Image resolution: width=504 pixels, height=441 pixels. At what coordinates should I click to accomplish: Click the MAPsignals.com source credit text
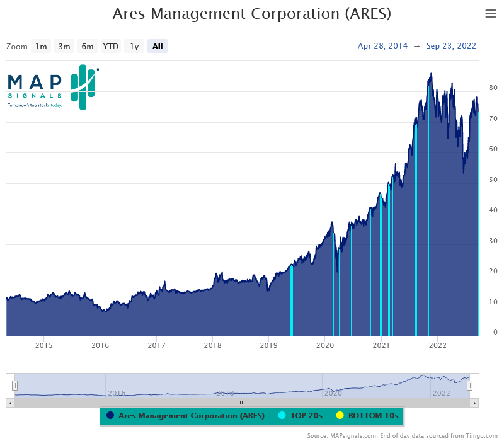coord(402,436)
